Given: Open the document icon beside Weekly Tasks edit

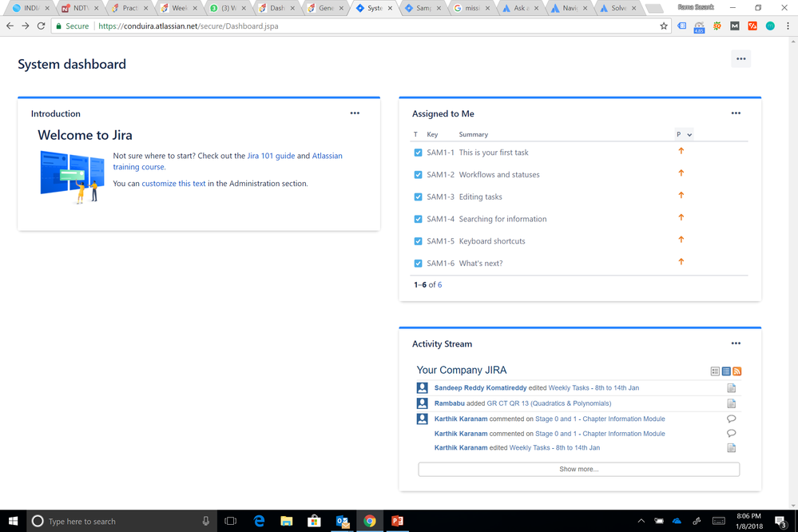Looking at the screenshot, I should 731,387.
